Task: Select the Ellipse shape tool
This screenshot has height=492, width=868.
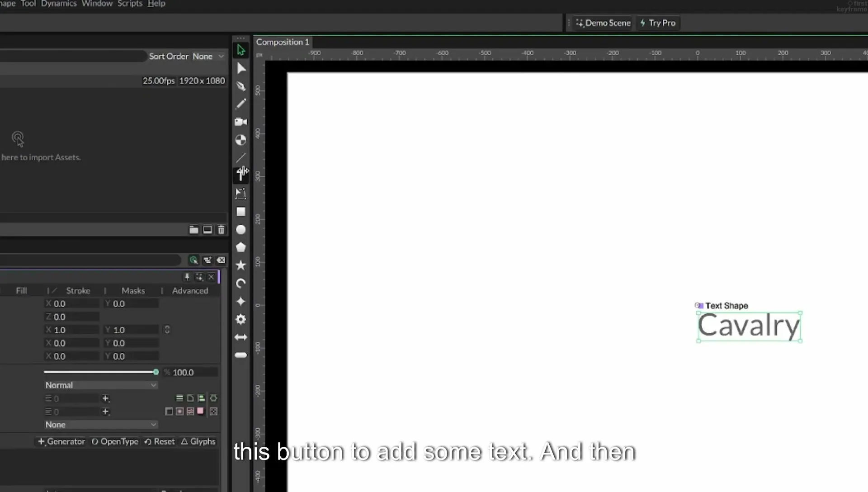Action: pos(241,230)
